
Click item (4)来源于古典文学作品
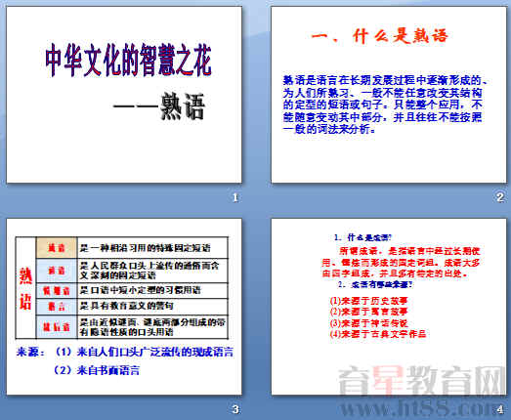tap(378, 334)
